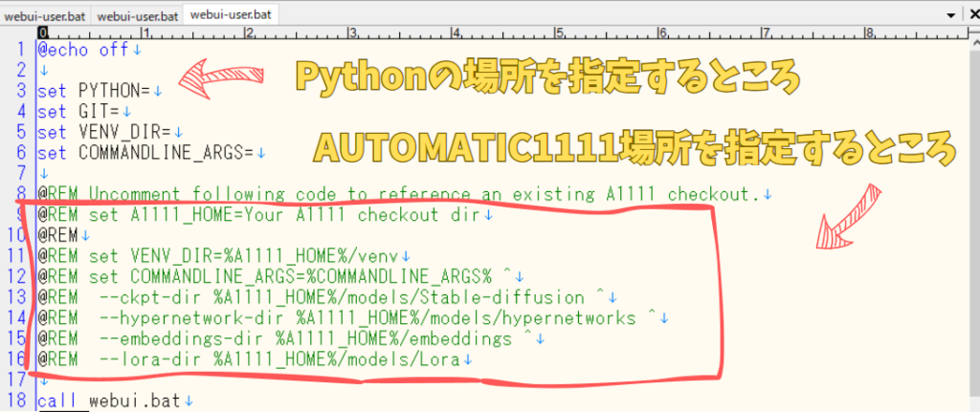Place cursor on the 'set PYTHON=' line
The image size is (980, 412).
pyautogui.click(x=94, y=91)
